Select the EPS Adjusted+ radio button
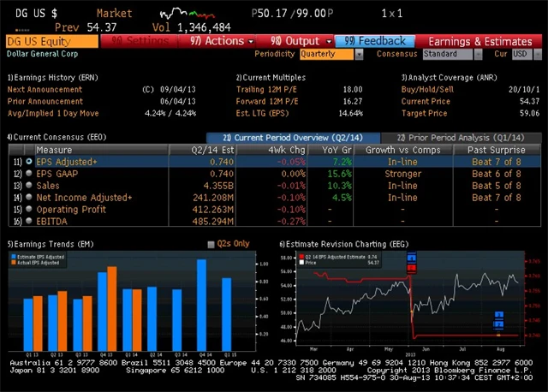Screen dimensions: 548x392 pos(28,161)
